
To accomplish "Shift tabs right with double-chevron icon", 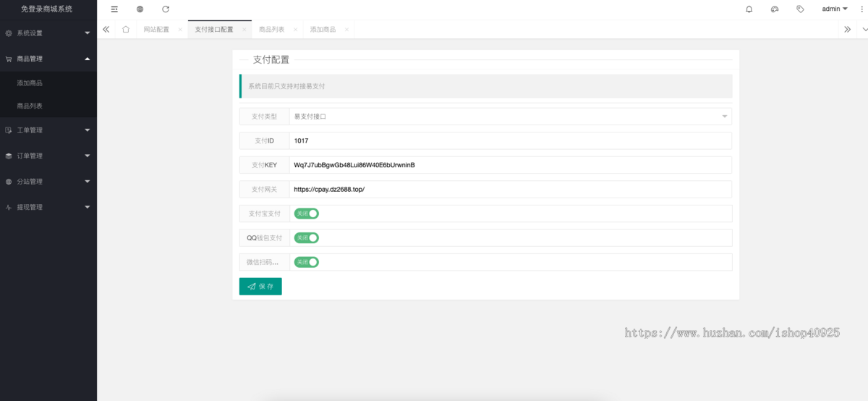I will [x=848, y=30].
